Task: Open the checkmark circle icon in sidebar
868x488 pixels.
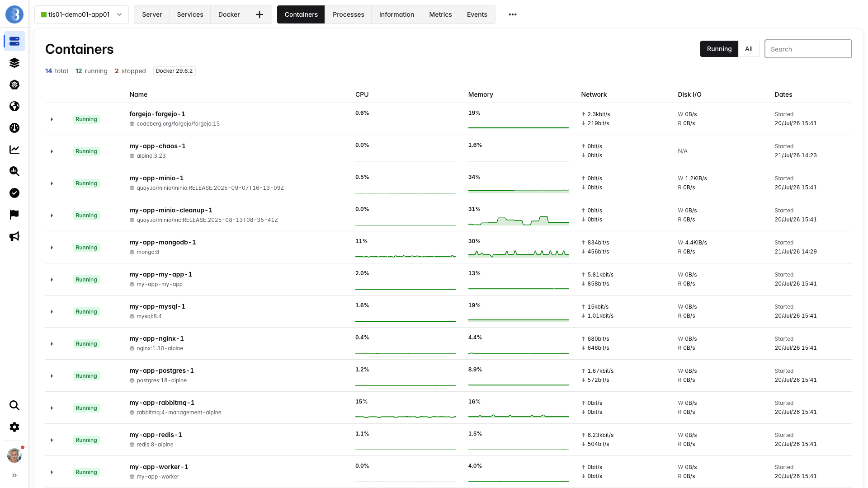Action: pos(14,193)
